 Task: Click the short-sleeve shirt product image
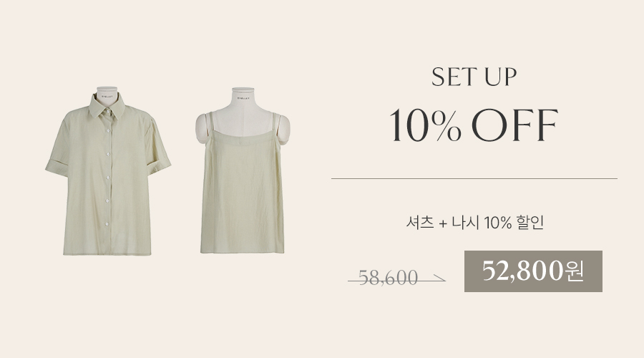[x=108, y=171]
